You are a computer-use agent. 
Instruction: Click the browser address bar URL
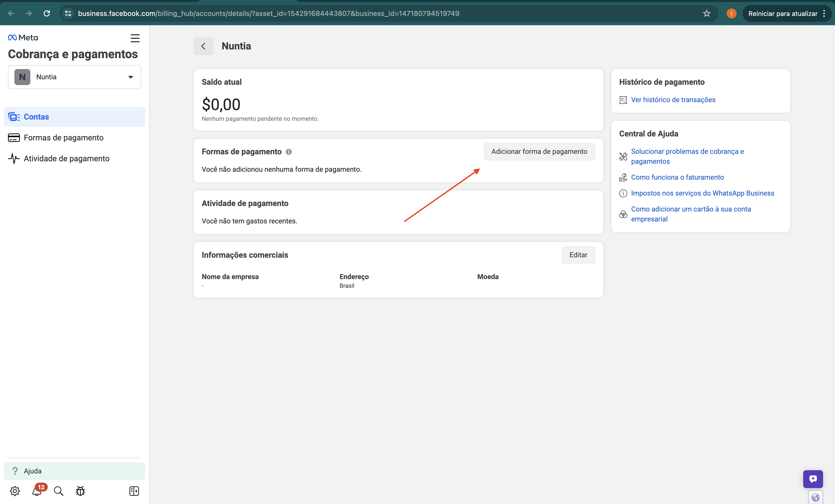tap(268, 14)
